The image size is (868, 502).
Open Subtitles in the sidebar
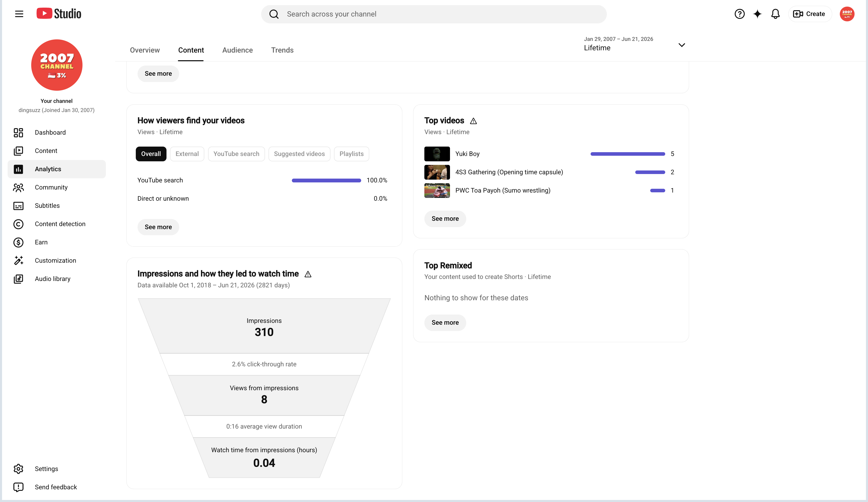click(x=57, y=206)
